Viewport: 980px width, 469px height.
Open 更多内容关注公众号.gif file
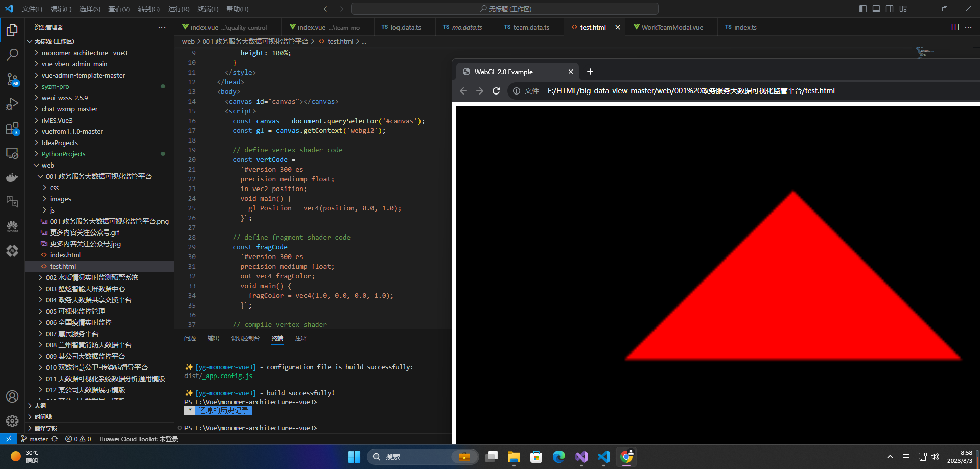click(99, 232)
